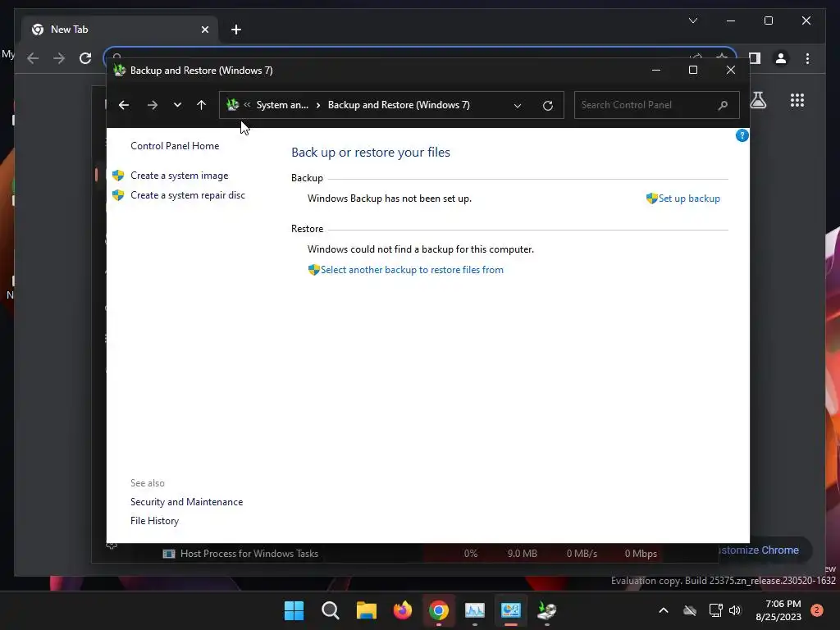
Task: Open network tray icon
Action: (715, 610)
